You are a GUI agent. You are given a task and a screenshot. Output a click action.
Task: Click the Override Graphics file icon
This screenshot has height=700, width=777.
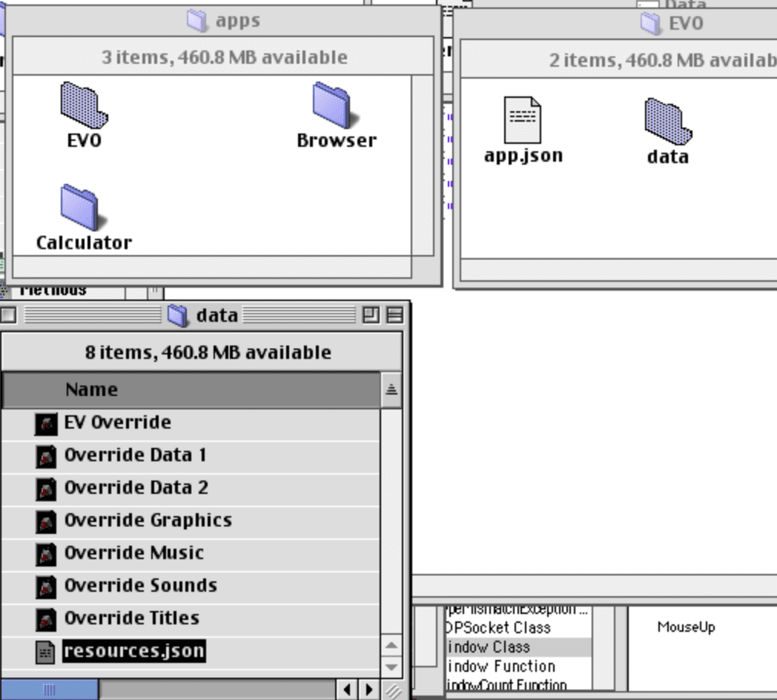point(45,522)
